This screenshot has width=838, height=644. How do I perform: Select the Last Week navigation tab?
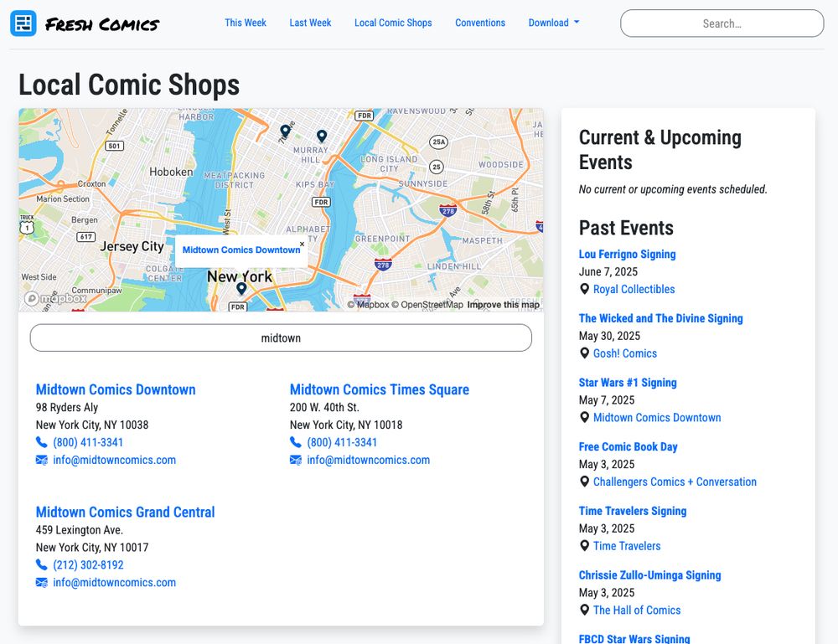[x=310, y=23]
